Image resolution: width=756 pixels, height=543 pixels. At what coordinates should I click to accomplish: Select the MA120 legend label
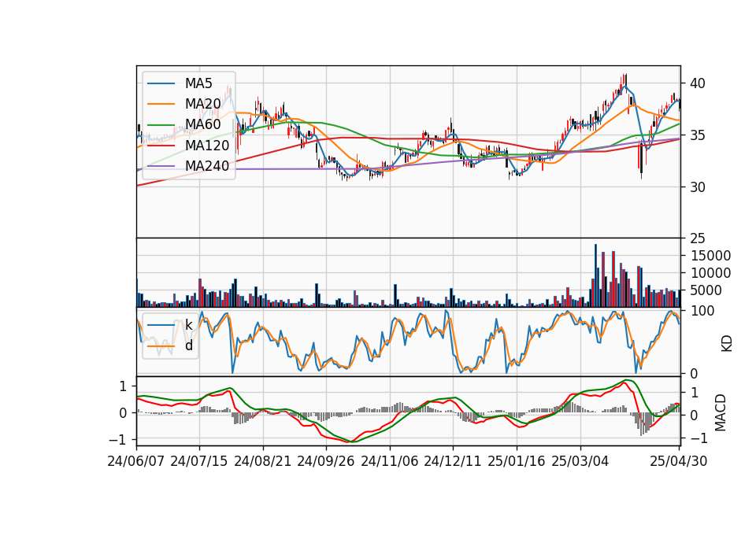click(207, 145)
